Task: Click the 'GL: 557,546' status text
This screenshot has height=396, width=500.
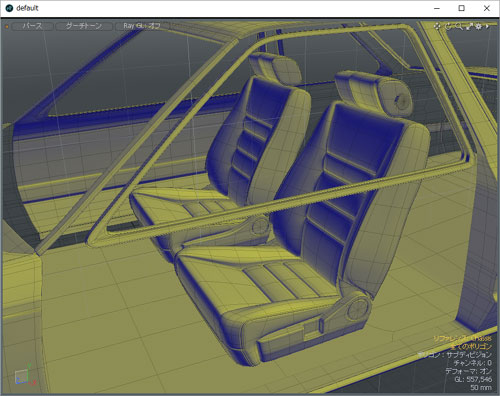Action: click(x=473, y=379)
